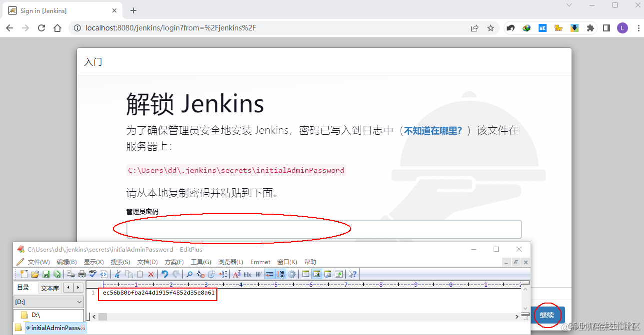Click the Chrome back arrow
This screenshot has width=644, height=335.
(9, 28)
